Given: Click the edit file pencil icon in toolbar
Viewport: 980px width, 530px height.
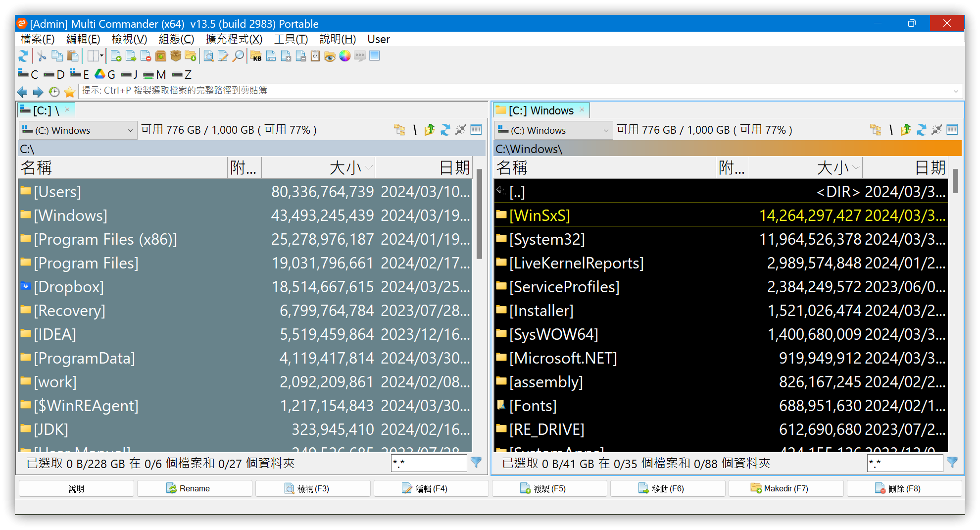Looking at the screenshot, I should (x=223, y=56).
